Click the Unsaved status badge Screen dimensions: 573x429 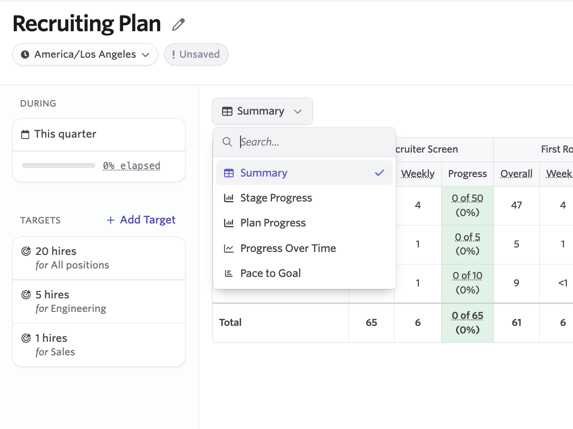(x=196, y=54)
